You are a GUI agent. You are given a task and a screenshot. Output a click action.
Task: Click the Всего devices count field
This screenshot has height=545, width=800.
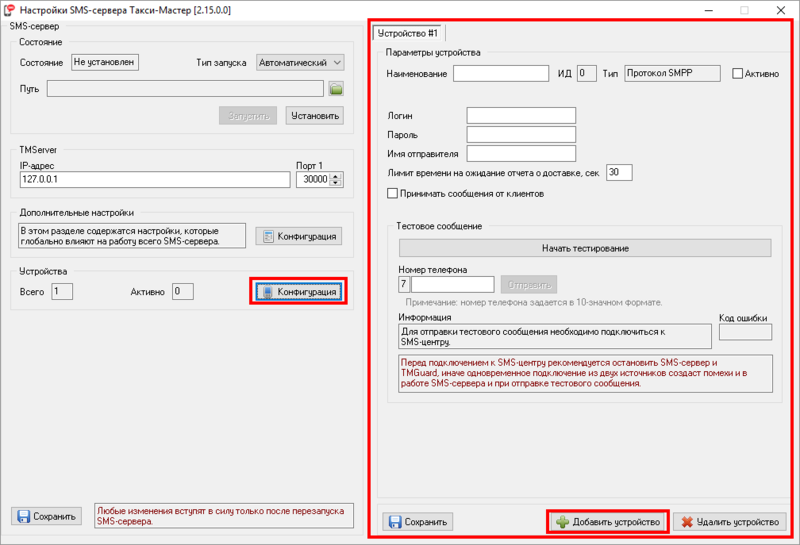(62, 291)
